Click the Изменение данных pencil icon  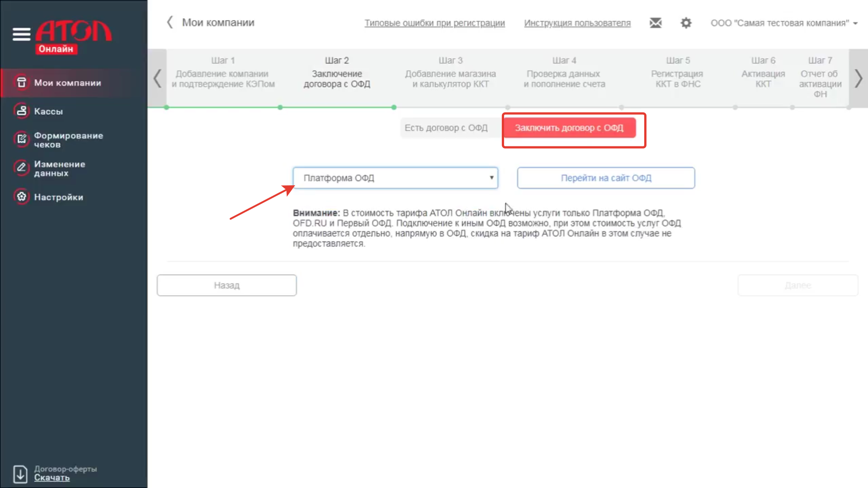[21, 168]
